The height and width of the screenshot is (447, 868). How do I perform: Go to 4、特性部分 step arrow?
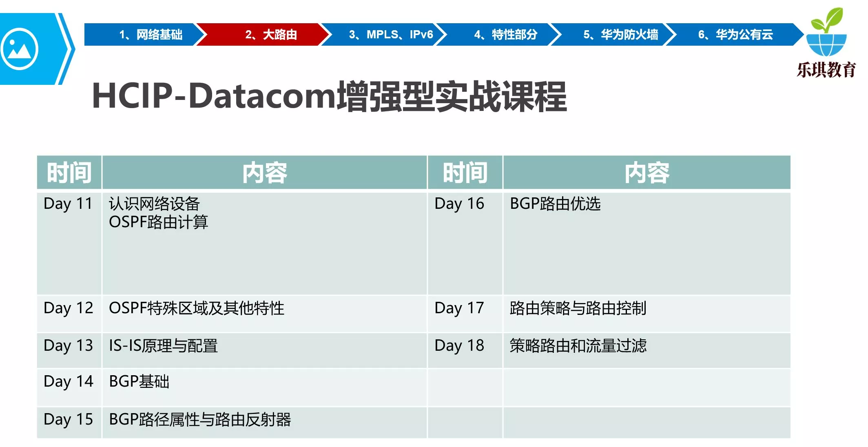pos(505,35)
